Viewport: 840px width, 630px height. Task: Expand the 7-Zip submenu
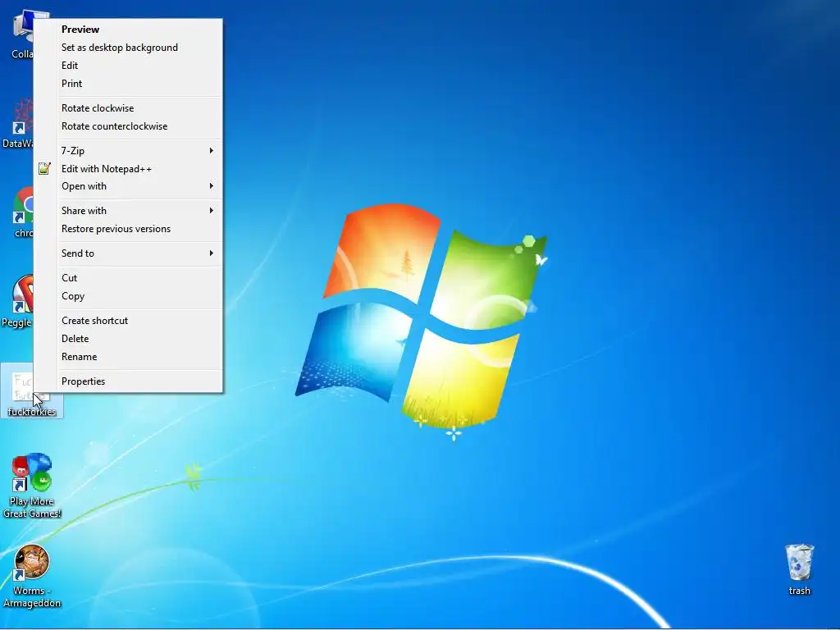click(128, 151)
